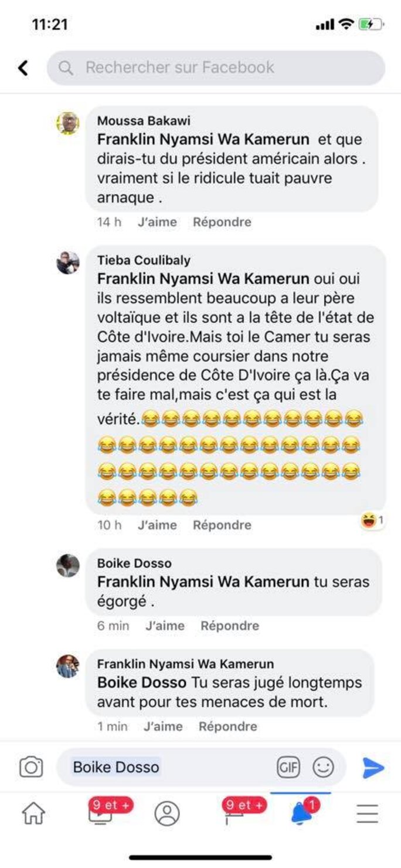This screenshot has height=868, width=401.
Task: Open the hamburger menu tab
Action: 368,814
